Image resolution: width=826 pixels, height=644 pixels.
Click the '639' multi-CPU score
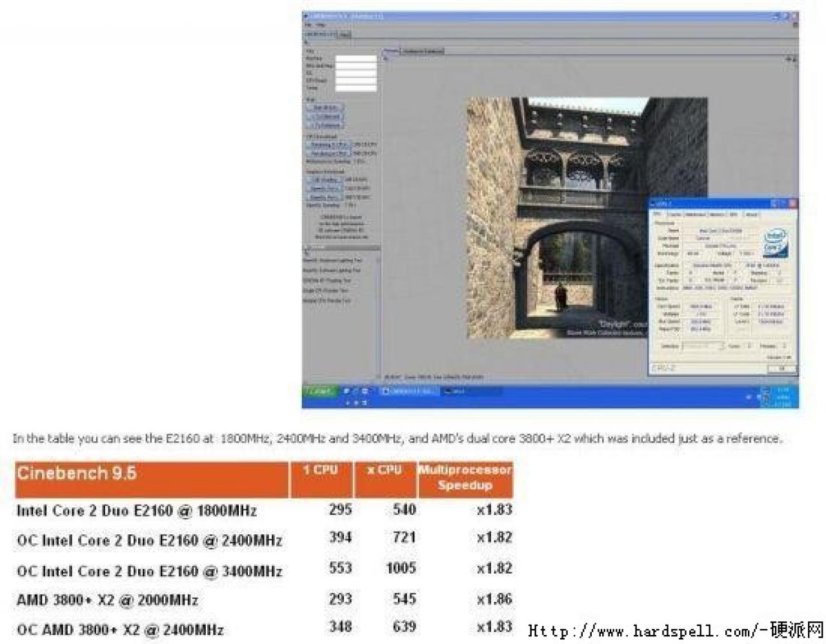(404, 627)
